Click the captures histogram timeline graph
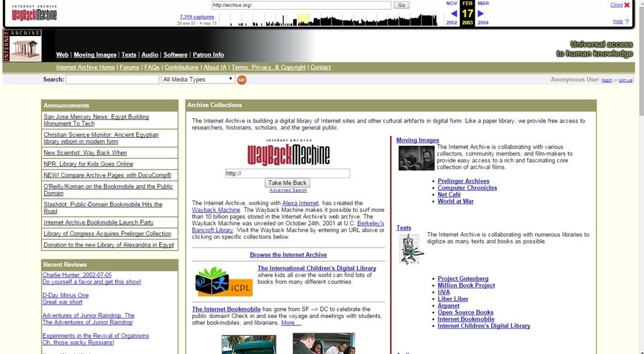The image size is (644, 354). pos(328,20)
